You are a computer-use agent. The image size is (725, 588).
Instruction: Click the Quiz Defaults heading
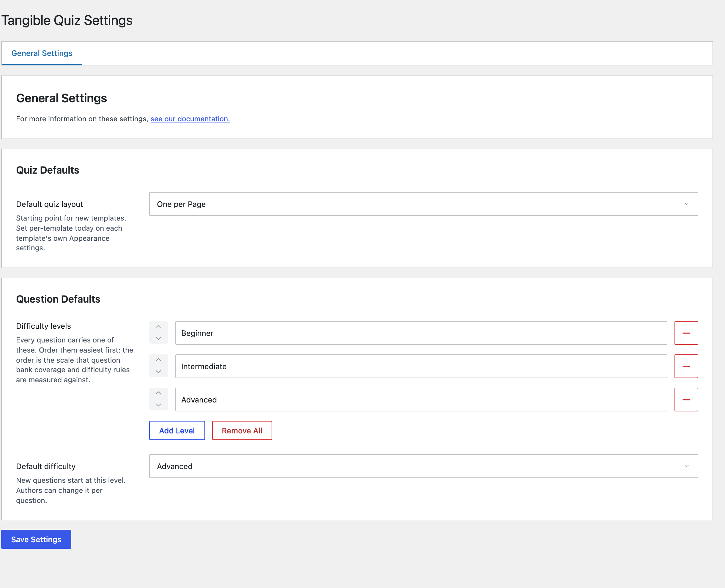tap(48, 170)
